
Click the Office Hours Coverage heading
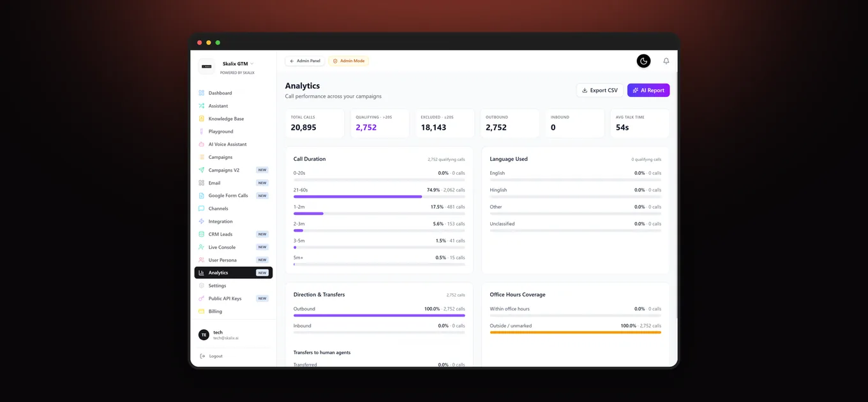click(518, 295)
